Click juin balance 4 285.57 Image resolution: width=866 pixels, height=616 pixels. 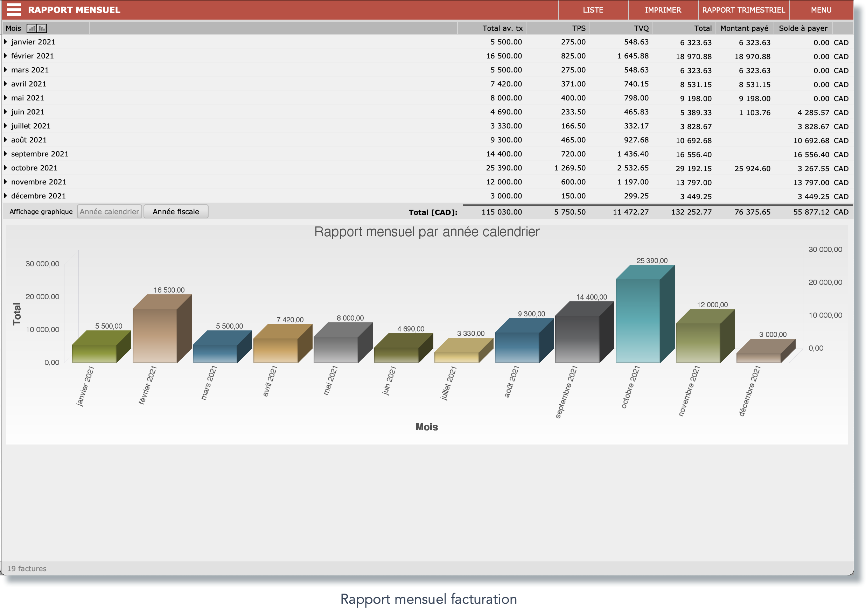(813, 113)
